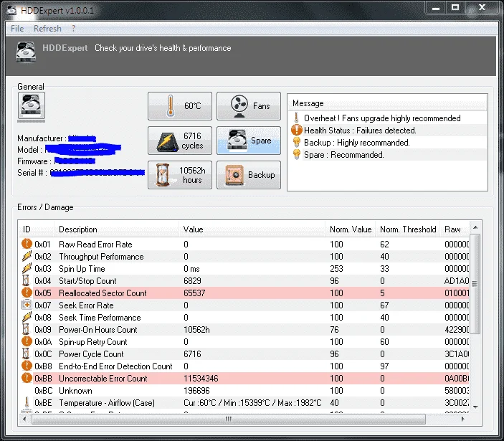This screenshot has width=504, height=441.
Task: Click the 60°C temperature button
Action: coord(180,106)
